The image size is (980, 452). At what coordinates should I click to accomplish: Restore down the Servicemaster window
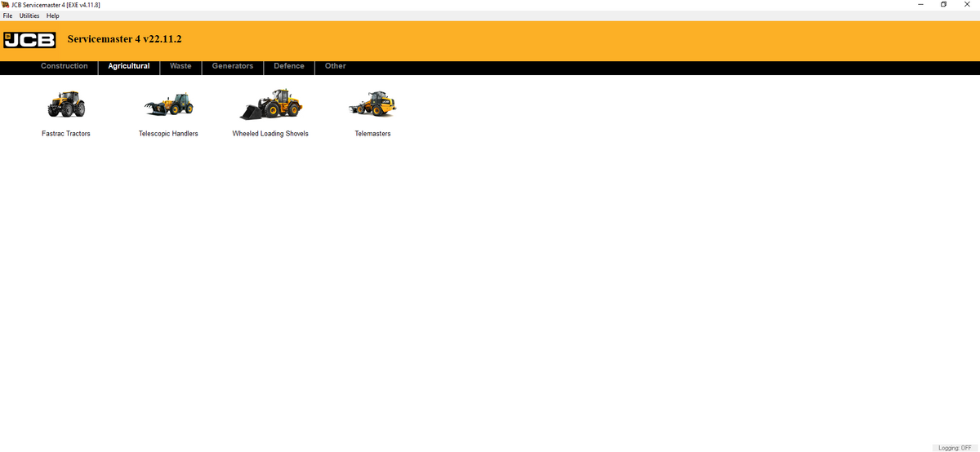(x=944, y=5)
